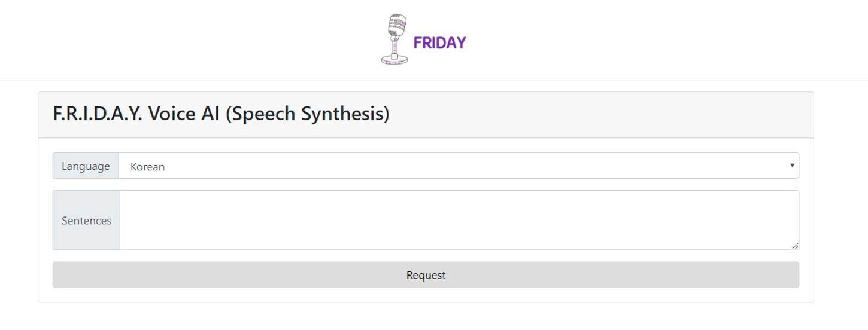Viewport: 868px width, 330px height.
Task: Click the "(Speech Synthesis)" title text
Action: pos(308,114)
